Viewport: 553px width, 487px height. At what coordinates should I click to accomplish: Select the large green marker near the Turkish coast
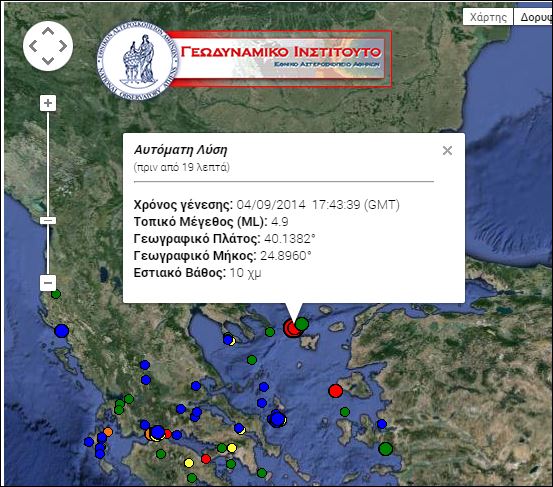pos(386,449)
